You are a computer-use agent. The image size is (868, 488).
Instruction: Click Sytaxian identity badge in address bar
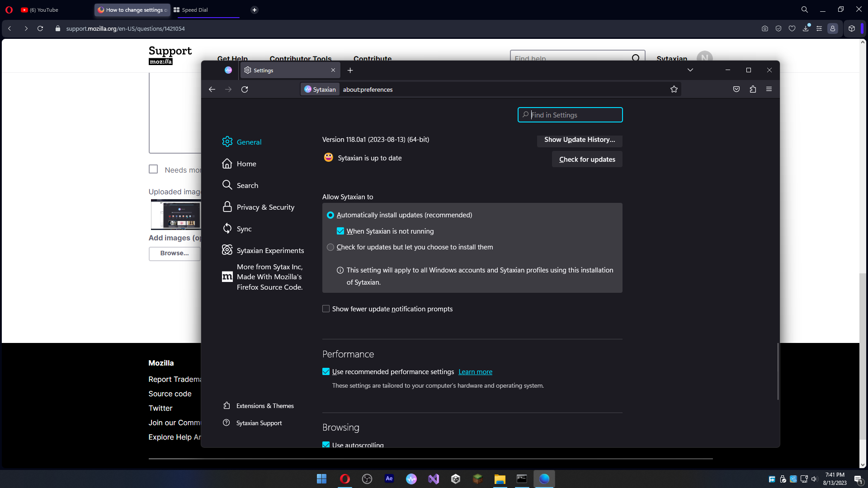[320, 89]
